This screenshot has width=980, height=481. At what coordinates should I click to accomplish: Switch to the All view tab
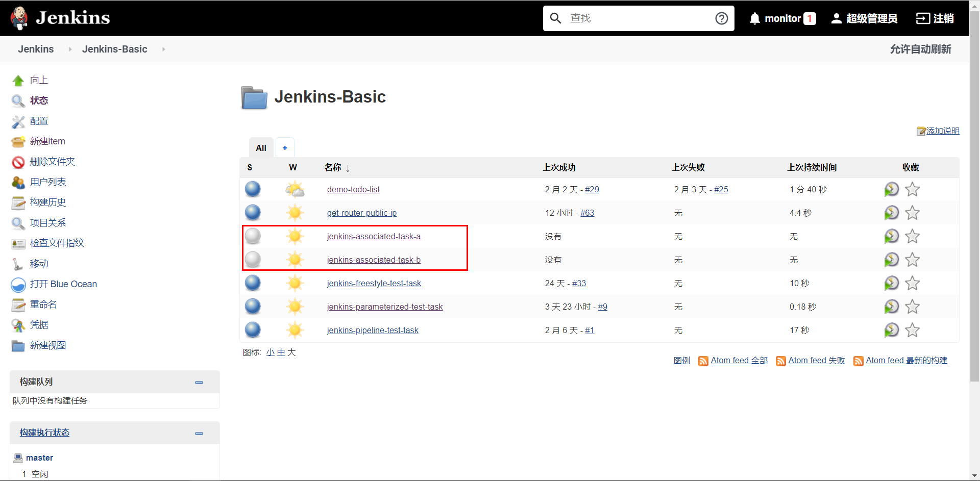261,147
